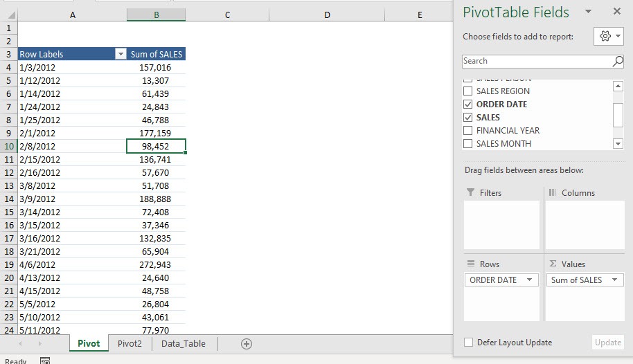Viewport: 633px width, 364px height.
Task: Close the PivotTable Fields pane
Action: [617, 11]
